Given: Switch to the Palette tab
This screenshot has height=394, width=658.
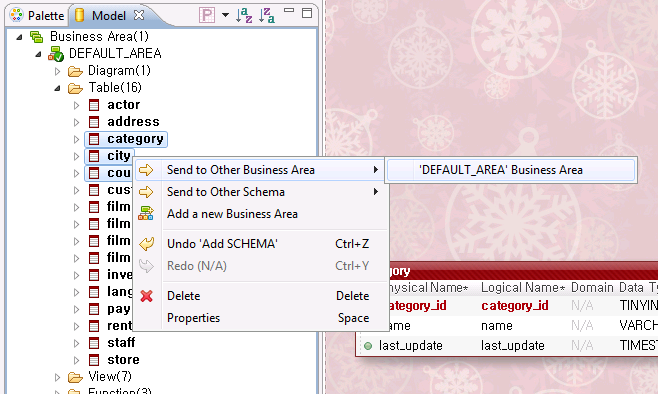Looking at the screenshot, I should 37,16.
